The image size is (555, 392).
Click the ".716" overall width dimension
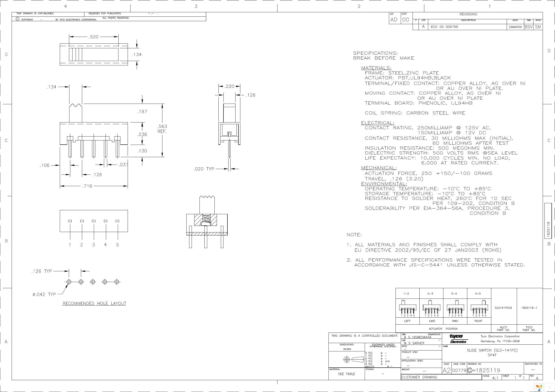[87, 186]
